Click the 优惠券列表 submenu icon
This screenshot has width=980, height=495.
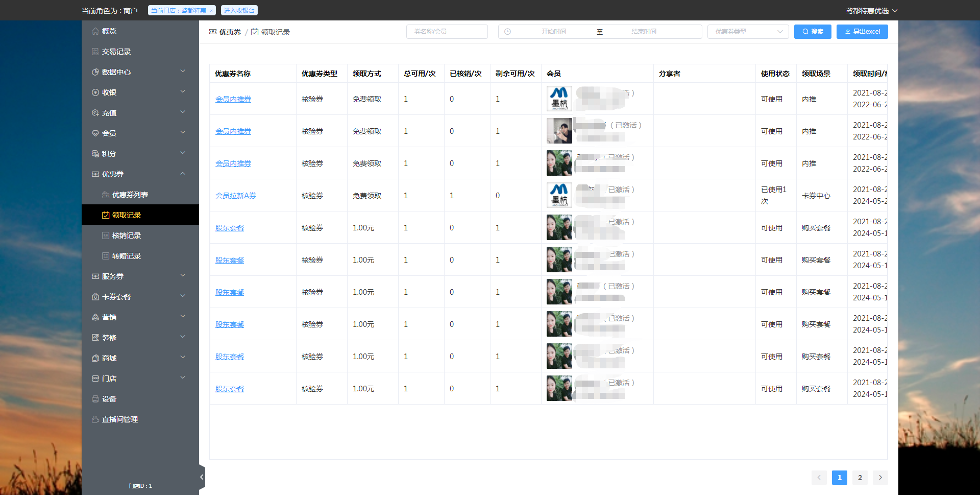pos(106,195)
